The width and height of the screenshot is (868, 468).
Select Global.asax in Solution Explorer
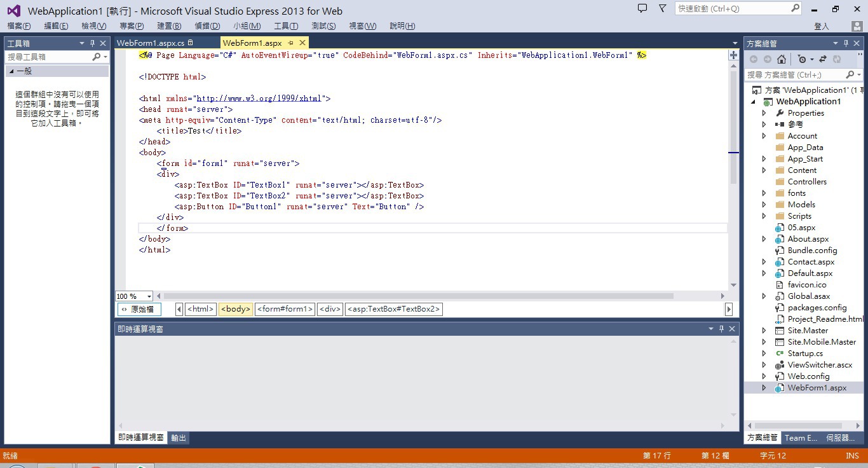pyautogui.click(x=809, y=296)
